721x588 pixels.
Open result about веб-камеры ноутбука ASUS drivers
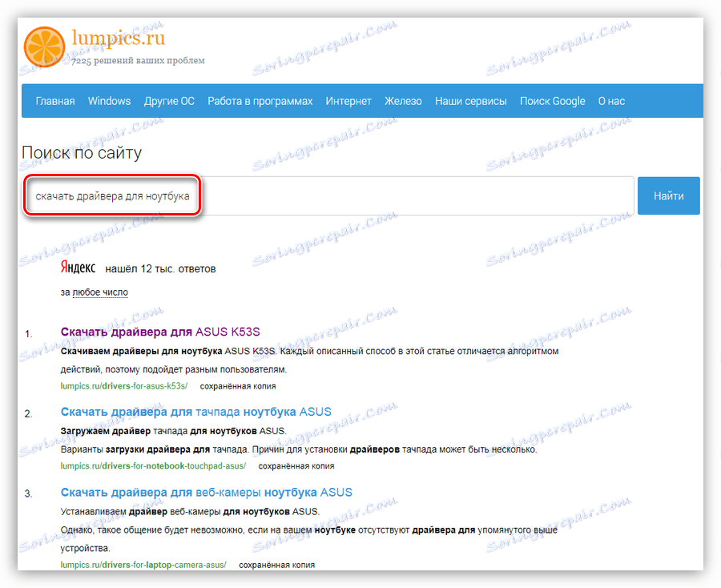[207, 493]
